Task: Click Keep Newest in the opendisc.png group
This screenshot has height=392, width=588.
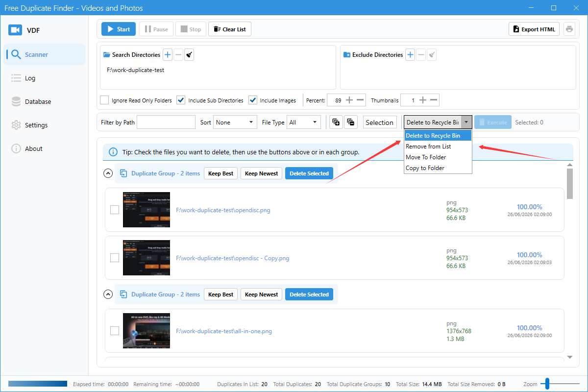Action: click(x=261, y=173)
